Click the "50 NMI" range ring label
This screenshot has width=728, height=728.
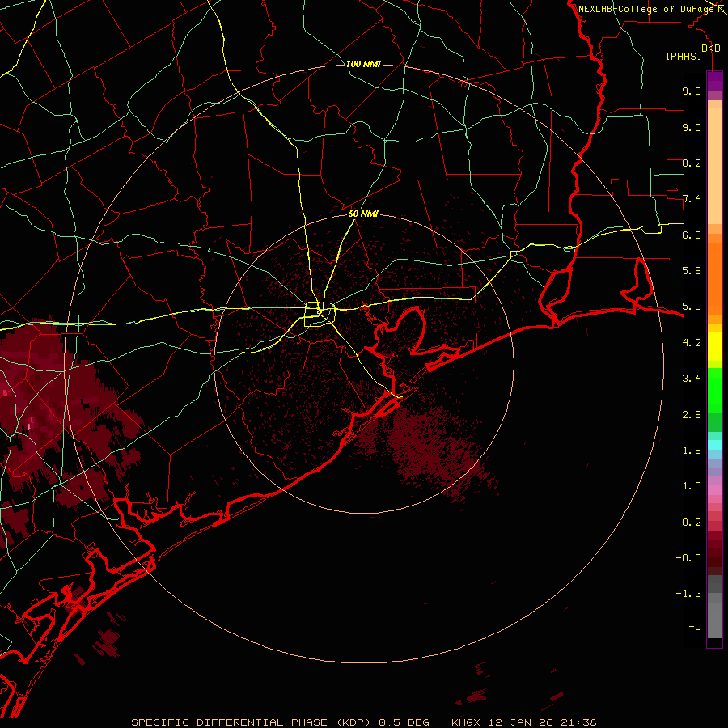click(363, 214)
